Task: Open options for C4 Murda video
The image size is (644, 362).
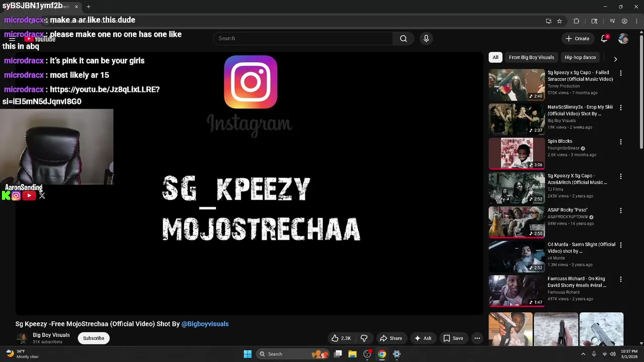Action: tap(621, 245)
